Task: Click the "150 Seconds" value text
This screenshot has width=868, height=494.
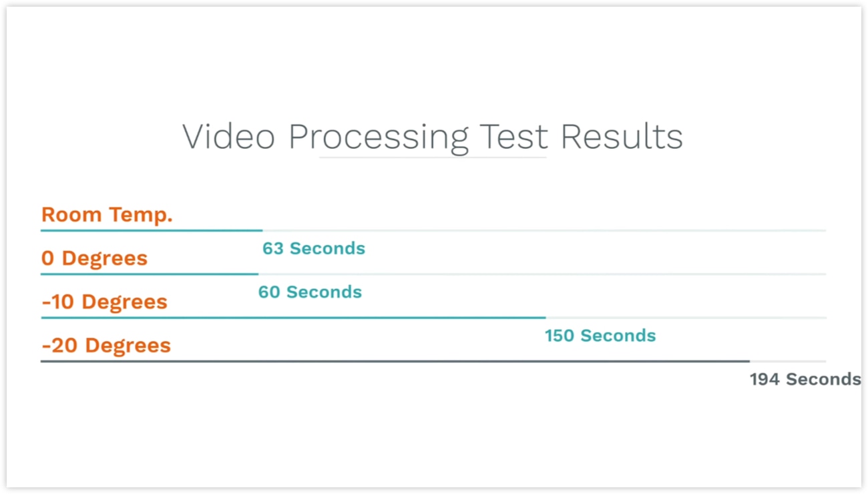Action: [x=600, y=335]
